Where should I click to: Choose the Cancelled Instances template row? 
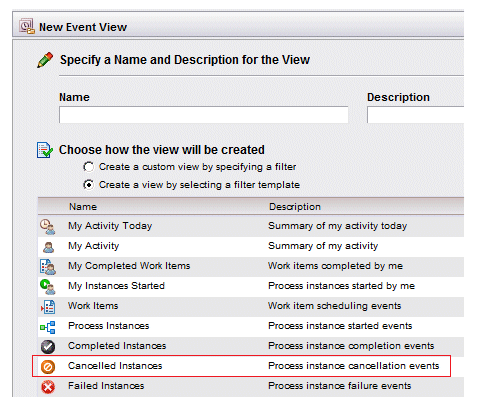pyautogui.click(x=241, y=366)
